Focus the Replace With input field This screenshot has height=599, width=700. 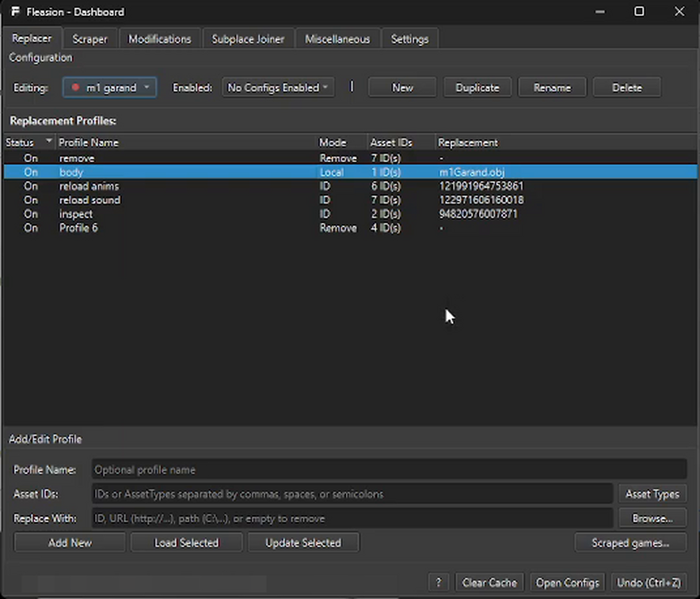click(352, 518)
